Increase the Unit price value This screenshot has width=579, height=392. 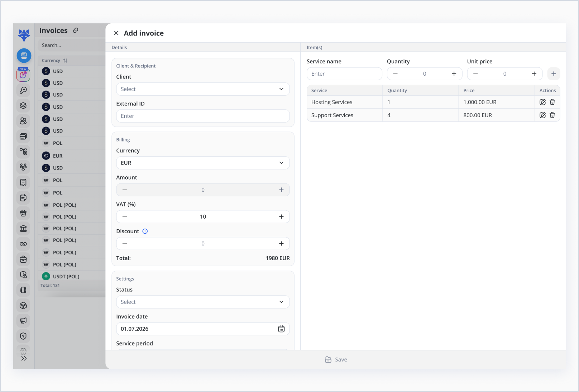click(534, 74)
